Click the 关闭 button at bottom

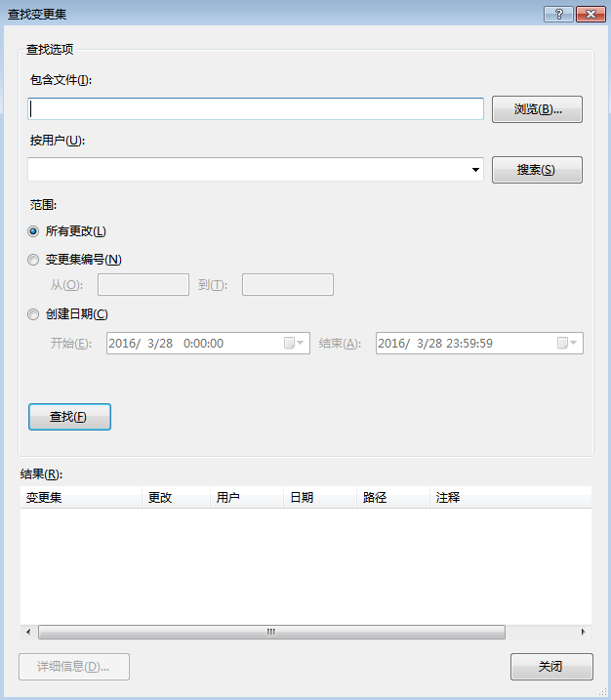click(550, 667)
